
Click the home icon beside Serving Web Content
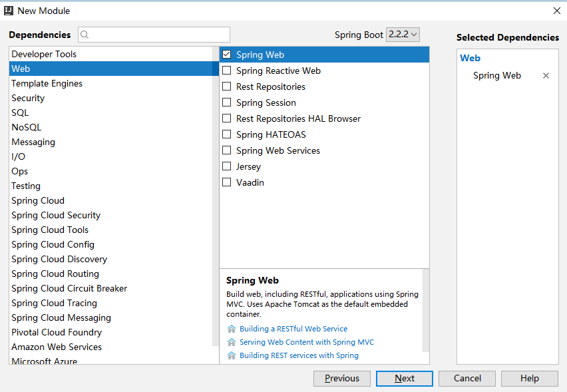(x=232, y=342)
